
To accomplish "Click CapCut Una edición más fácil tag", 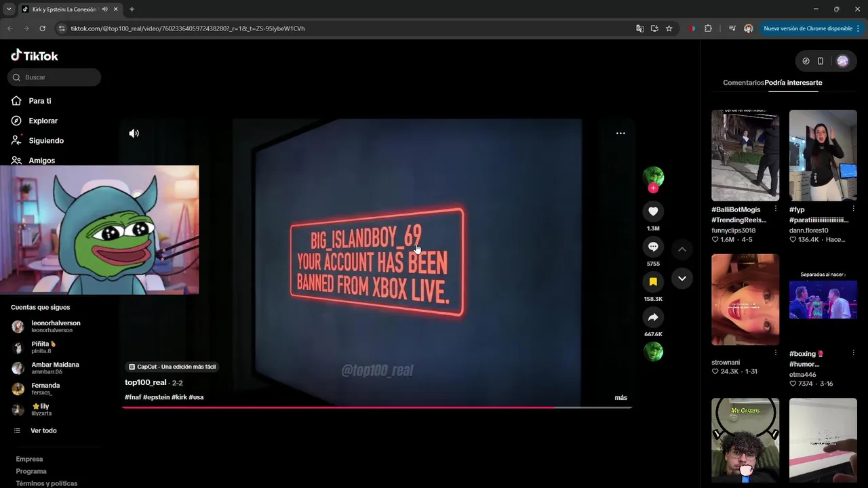I will pos(172,367).
